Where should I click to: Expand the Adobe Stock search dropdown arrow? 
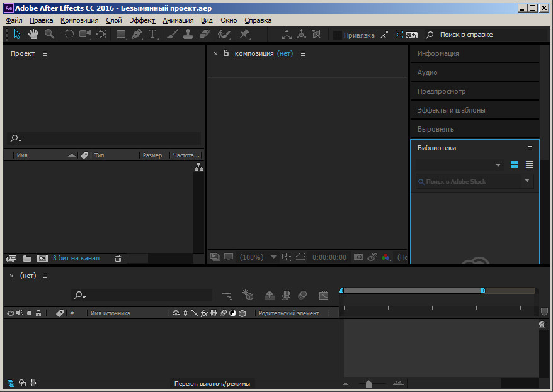coord(527,181)
